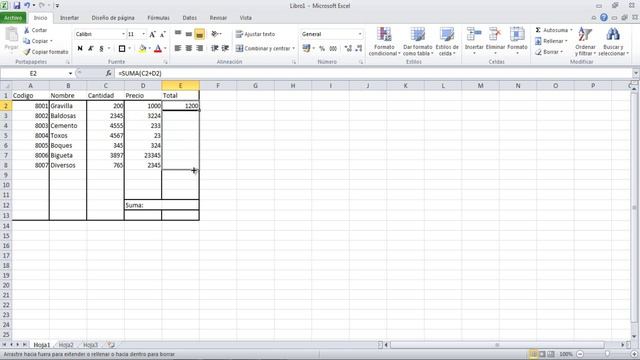This screenshot has width=640, height=360.
Task: Align text to middle vertically
Action: [189, 34]
